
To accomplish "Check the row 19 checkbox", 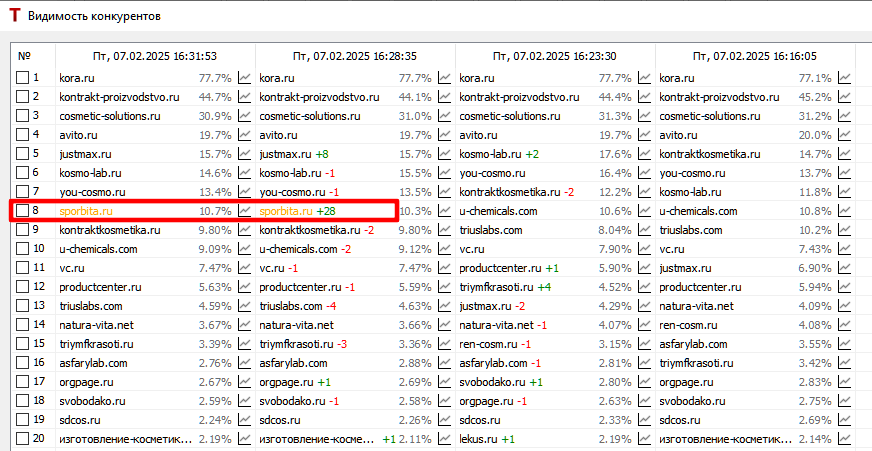I will click(22, 419).
